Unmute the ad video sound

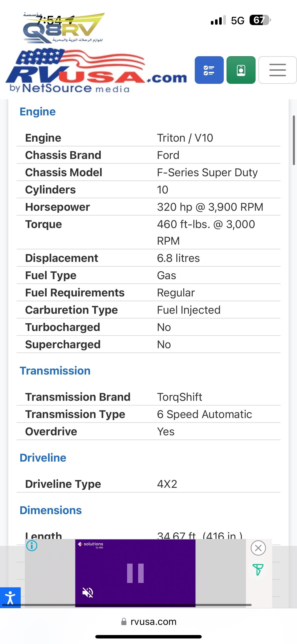(88, 592)
